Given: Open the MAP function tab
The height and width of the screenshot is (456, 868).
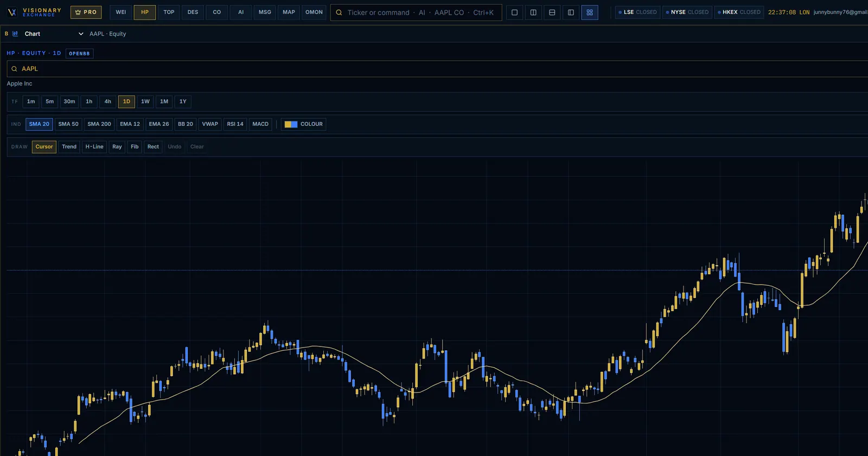Looking at the screenshot, I should point(289,12).
